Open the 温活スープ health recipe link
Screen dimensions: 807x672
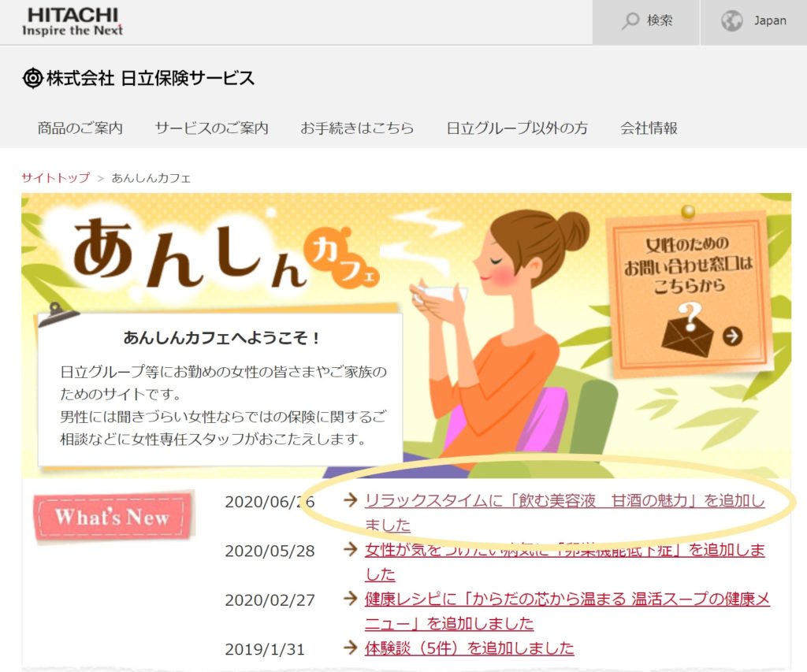567,600
